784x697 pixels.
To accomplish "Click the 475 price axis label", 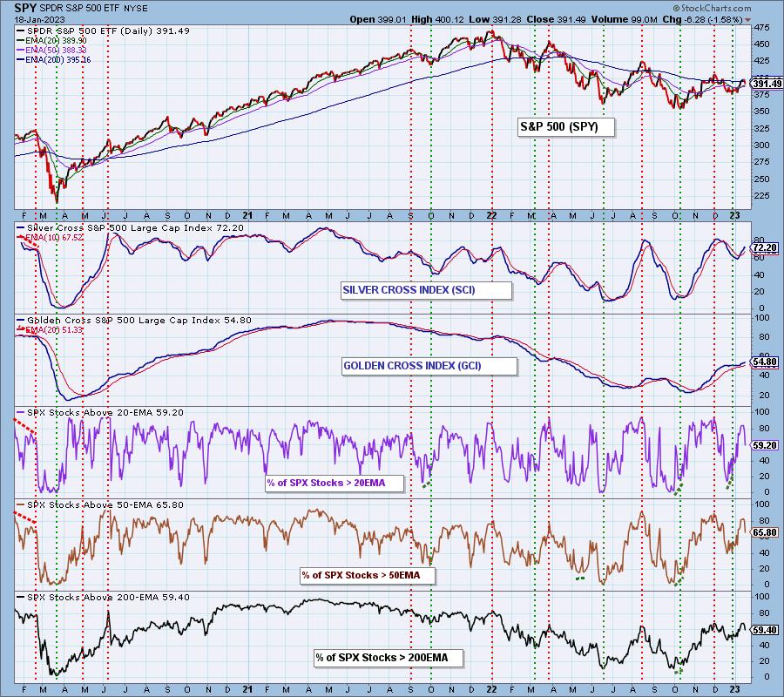I will [x=761, y=28].
